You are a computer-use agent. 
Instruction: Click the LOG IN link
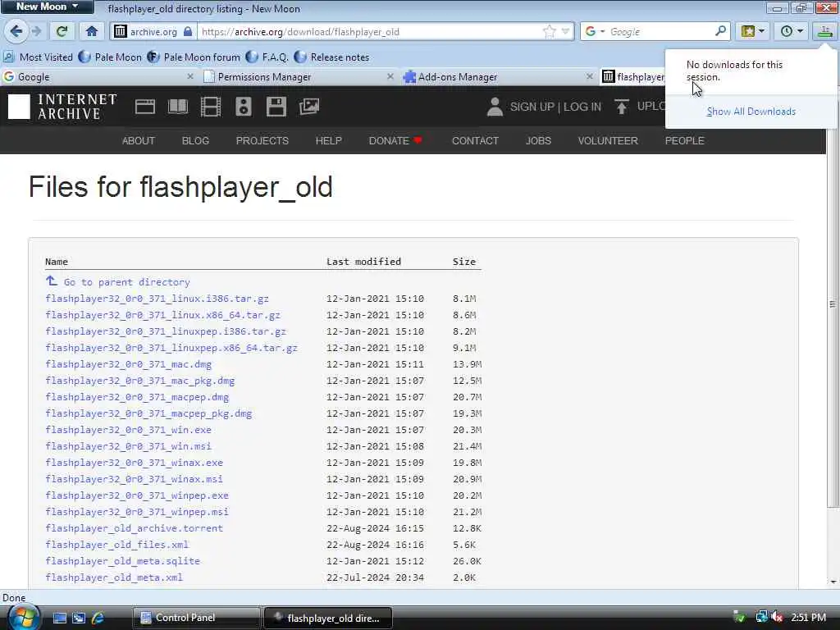(582, 107)
